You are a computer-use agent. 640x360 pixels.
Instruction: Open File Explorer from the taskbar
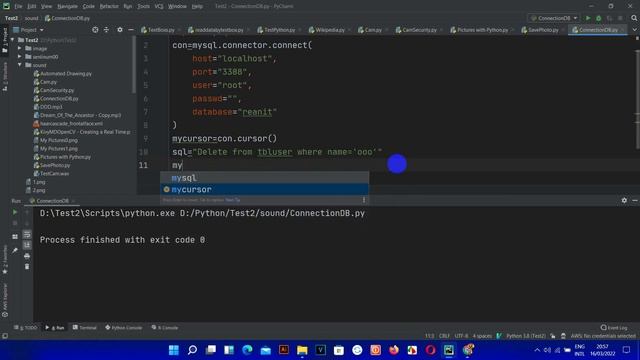point(302,350)
